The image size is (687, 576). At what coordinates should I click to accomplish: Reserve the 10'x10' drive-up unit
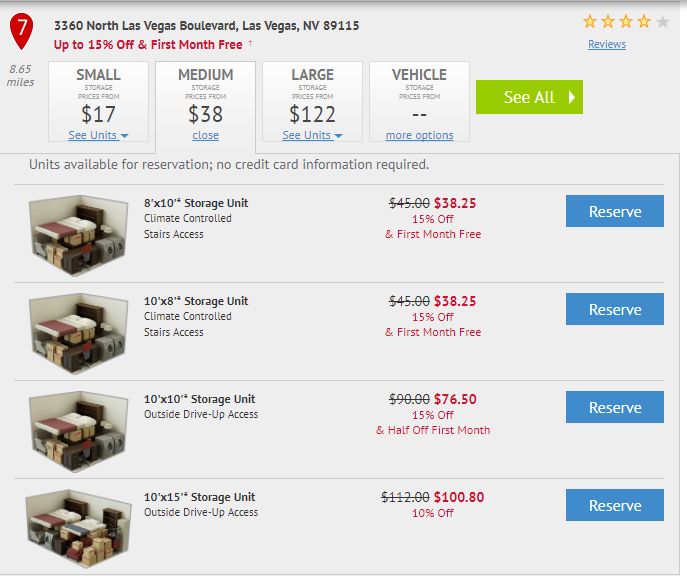(614, 408)
